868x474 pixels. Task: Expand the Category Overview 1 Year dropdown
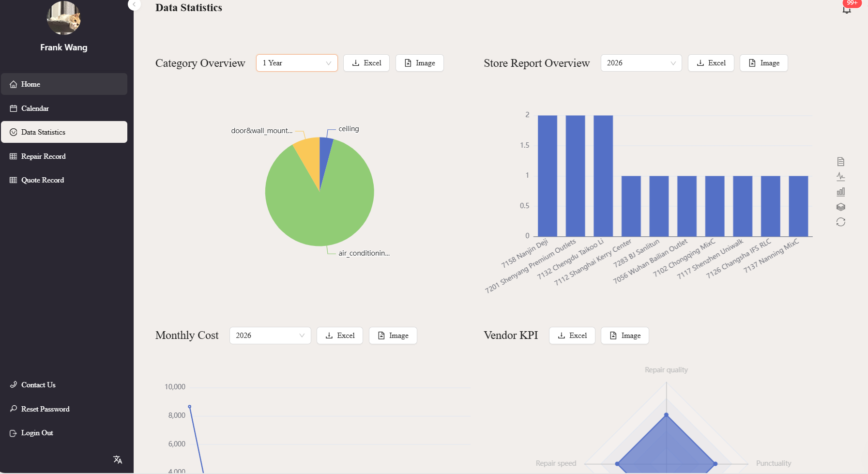click(x=297, y=63)
